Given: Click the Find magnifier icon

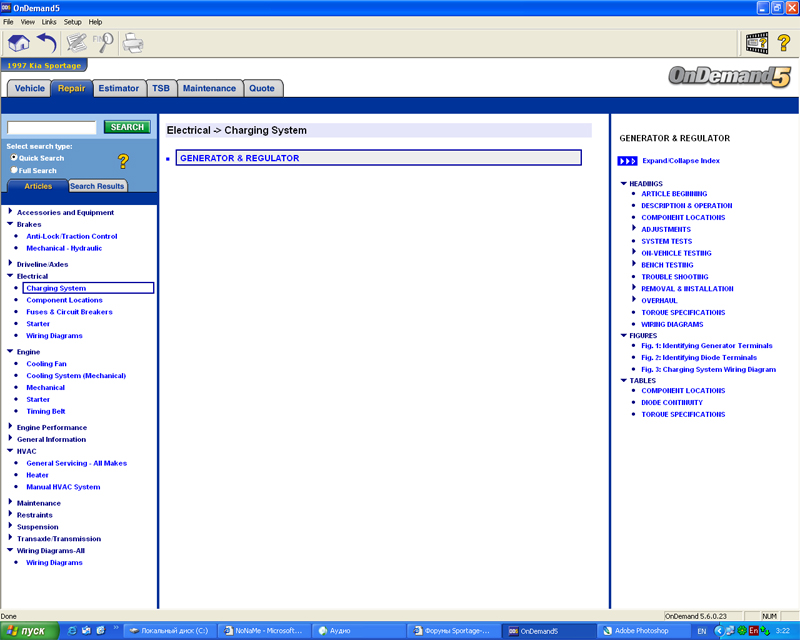Looking at the screenshot, I should coord(104,42).
